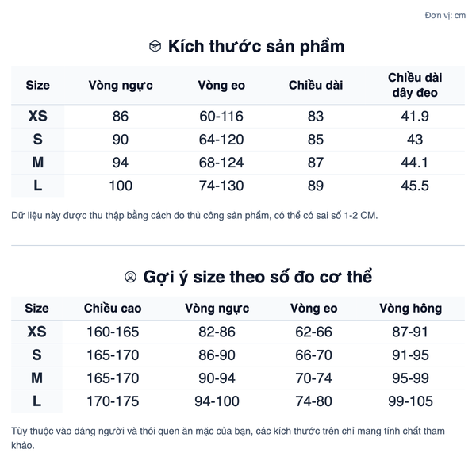Viewport: 476px width, 476px height.
Task: Click the 41.9 strap length value
Action: coord(415,117)
